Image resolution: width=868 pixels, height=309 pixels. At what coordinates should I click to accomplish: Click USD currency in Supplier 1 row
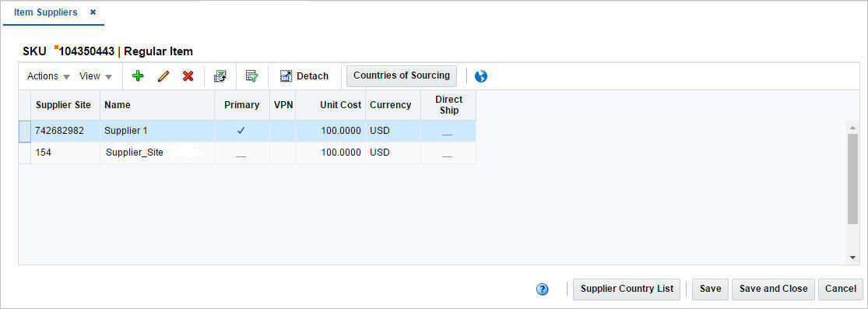pos(393,132)
